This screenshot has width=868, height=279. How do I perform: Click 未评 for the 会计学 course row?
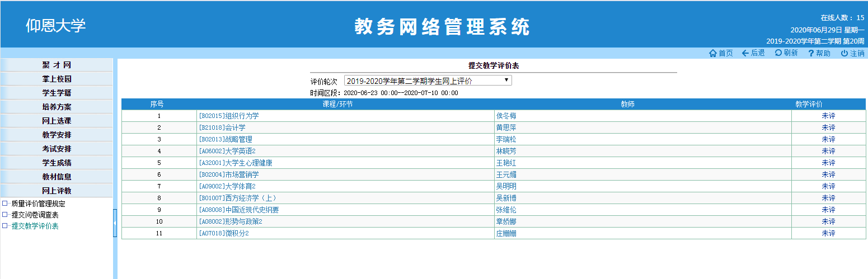[828, 127]
